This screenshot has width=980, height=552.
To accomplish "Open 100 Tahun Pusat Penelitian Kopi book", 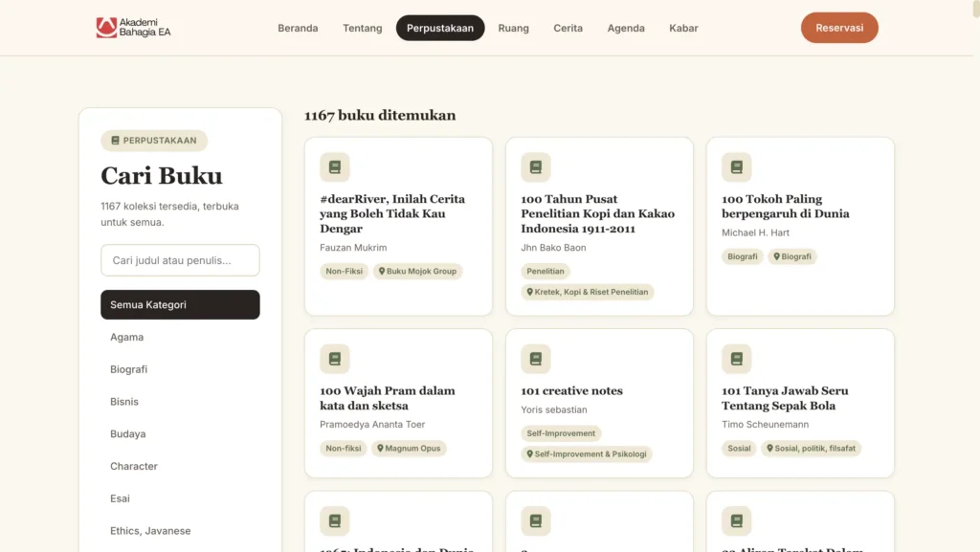I will tap(598, 213).
